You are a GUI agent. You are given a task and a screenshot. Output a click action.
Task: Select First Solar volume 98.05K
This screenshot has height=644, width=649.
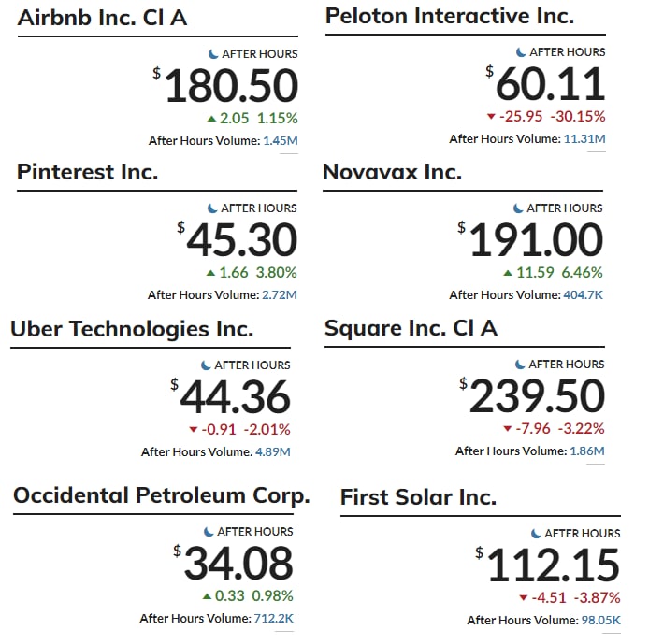pos(601,621)
